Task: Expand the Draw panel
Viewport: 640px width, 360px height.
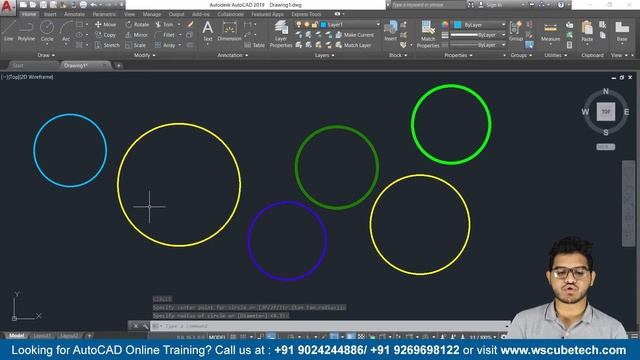Action: click(x=46, y=55)
